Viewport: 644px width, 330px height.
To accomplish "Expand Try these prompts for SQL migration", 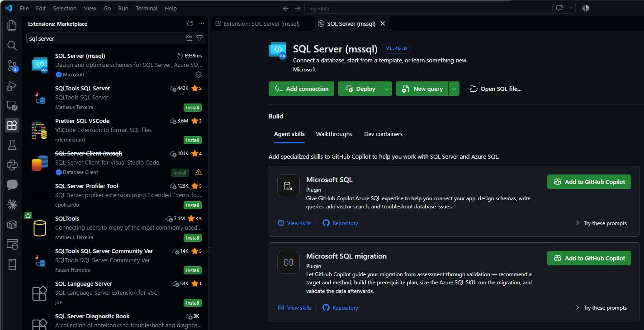I will coord(601,308).
